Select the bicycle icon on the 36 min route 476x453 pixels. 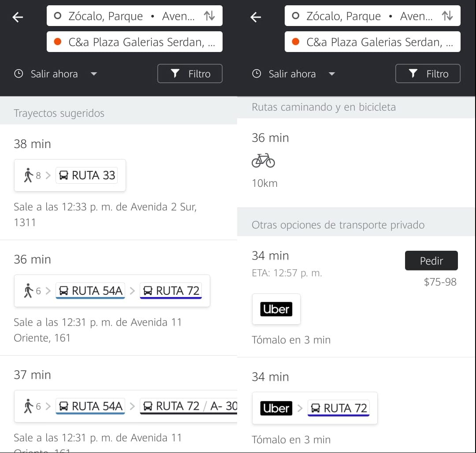tap(263, 160)
